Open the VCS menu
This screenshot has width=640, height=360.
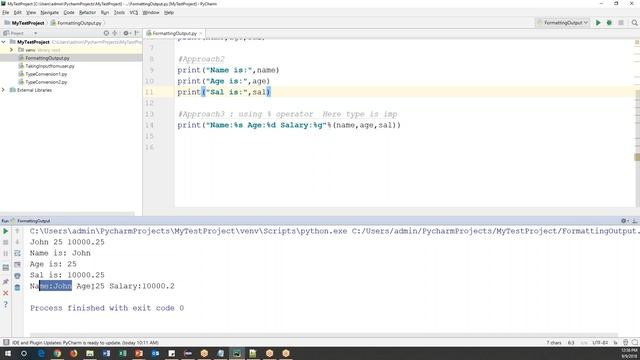(x=133, y=13)
